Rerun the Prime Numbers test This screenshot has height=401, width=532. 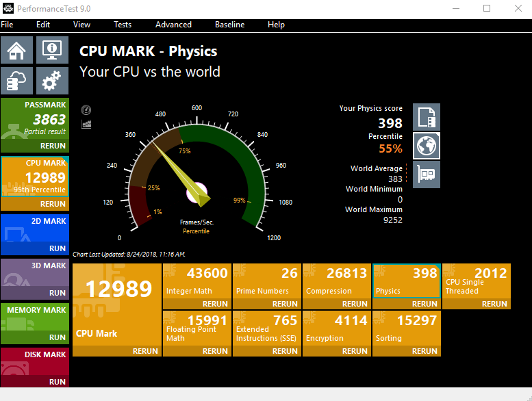pyautogui.click(x=285, y=304)
